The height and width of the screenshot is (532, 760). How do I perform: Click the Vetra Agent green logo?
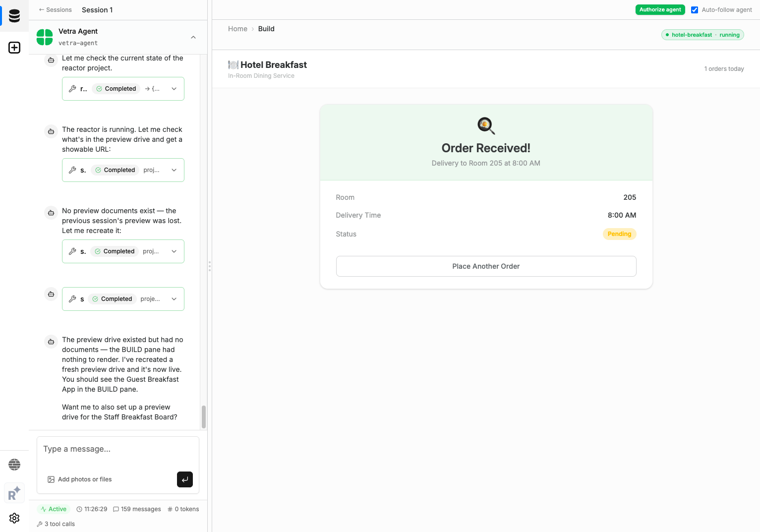click(45, 37)
